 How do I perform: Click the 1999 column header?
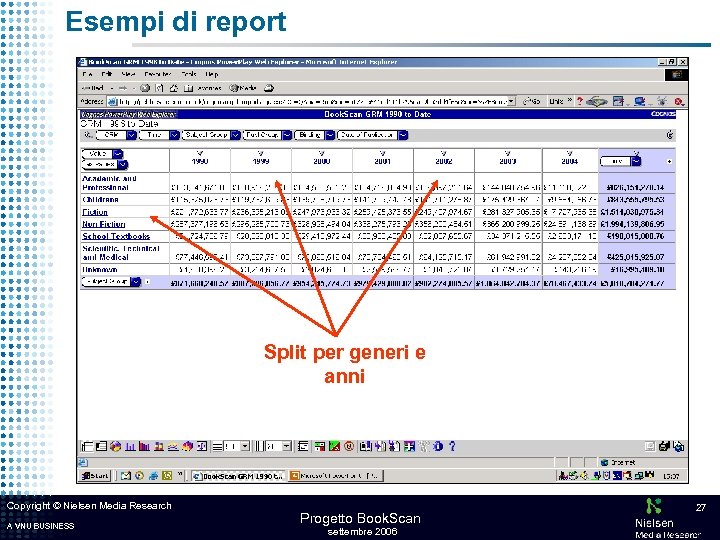tap(261, 161)
